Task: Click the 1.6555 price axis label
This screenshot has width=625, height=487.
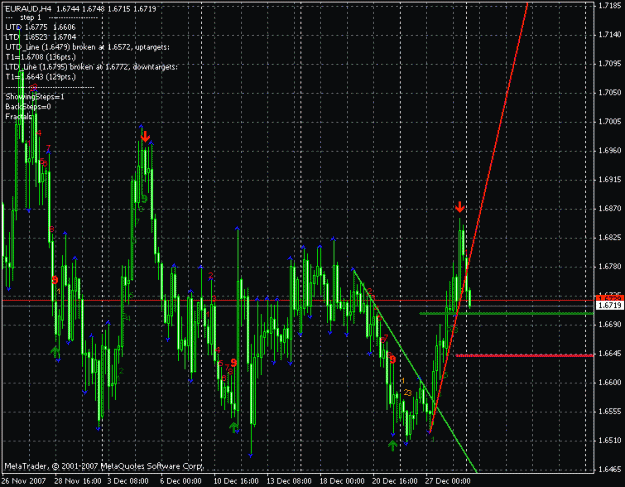Action: tap(610, 411)
